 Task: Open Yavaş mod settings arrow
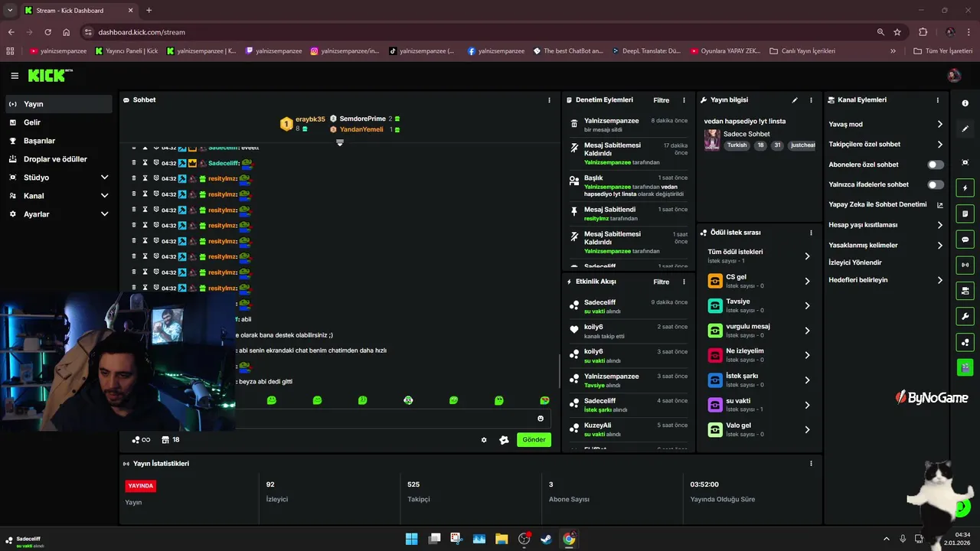click(x=940, y=124)
